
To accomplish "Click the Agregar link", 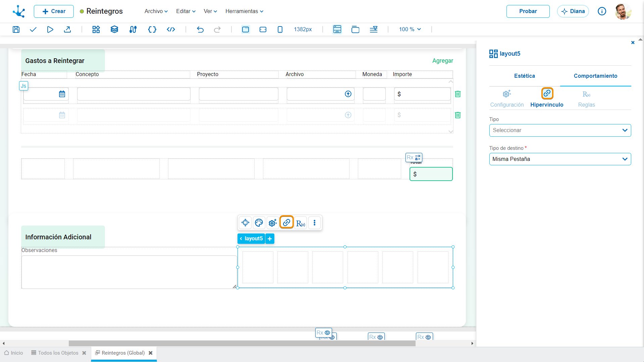I will pyautogui.click(x=442, y=61).
